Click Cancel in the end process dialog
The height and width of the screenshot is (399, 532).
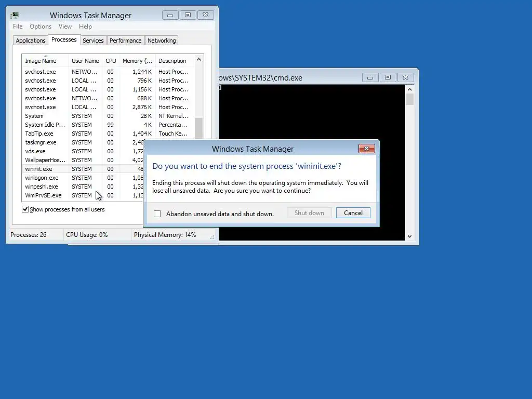point(353,212)
